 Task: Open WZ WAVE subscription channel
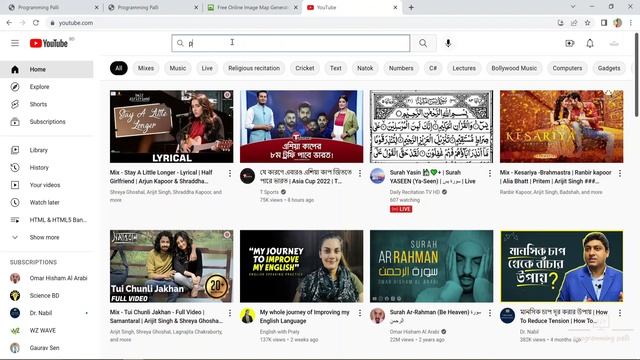point(47,331)
